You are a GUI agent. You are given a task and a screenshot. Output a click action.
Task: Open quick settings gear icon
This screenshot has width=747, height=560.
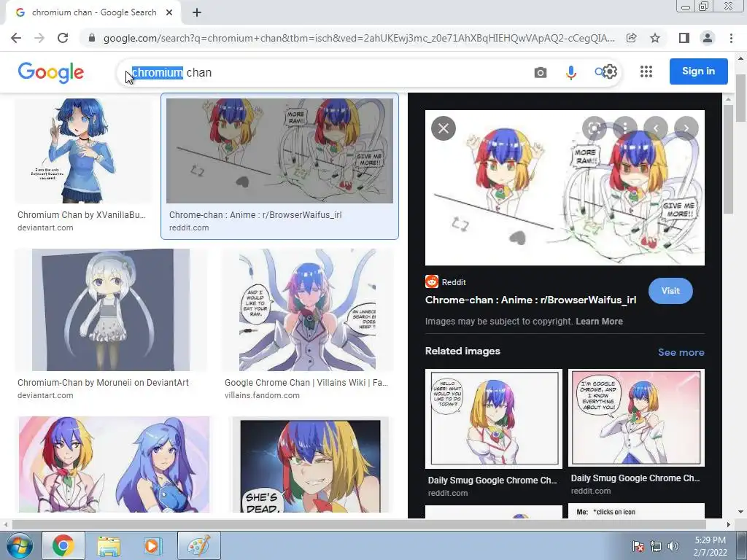click(611, 72)
